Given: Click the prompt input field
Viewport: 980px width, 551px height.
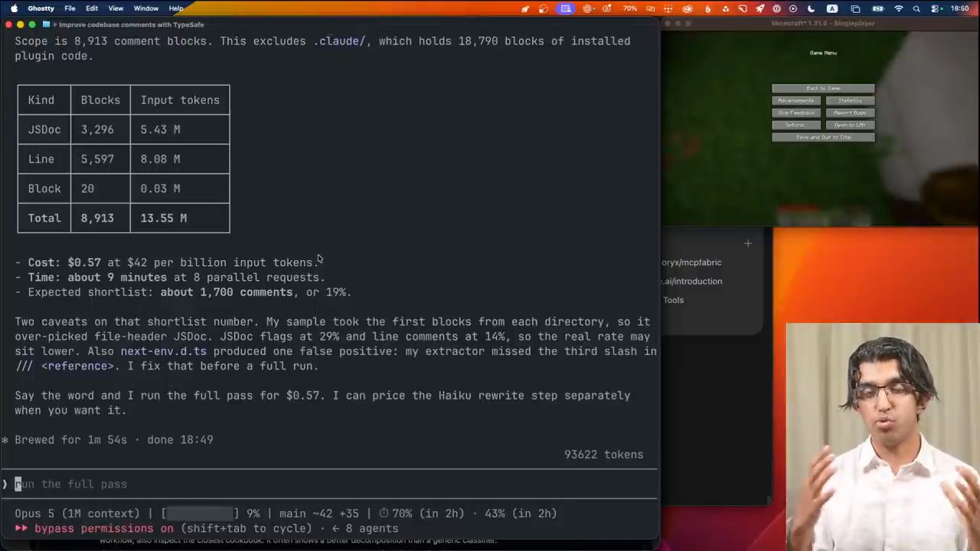Looking at the screenshot, I should pos(329,484).
